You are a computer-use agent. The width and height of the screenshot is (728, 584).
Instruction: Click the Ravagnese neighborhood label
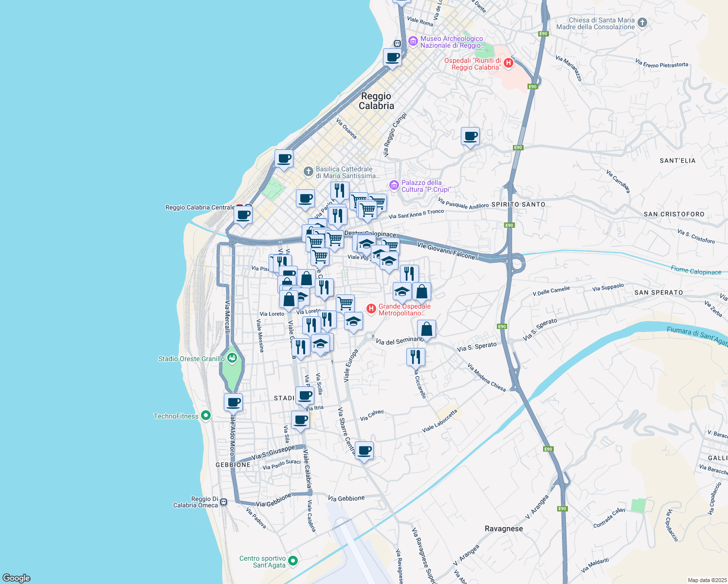pyautogui.click(x=504, y=529)
